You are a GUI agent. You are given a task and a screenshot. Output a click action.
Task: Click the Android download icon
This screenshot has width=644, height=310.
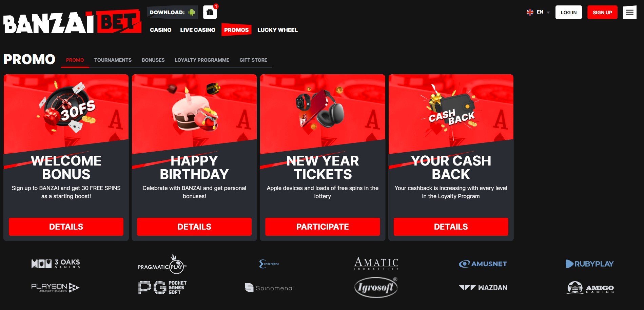coord(192,13)
